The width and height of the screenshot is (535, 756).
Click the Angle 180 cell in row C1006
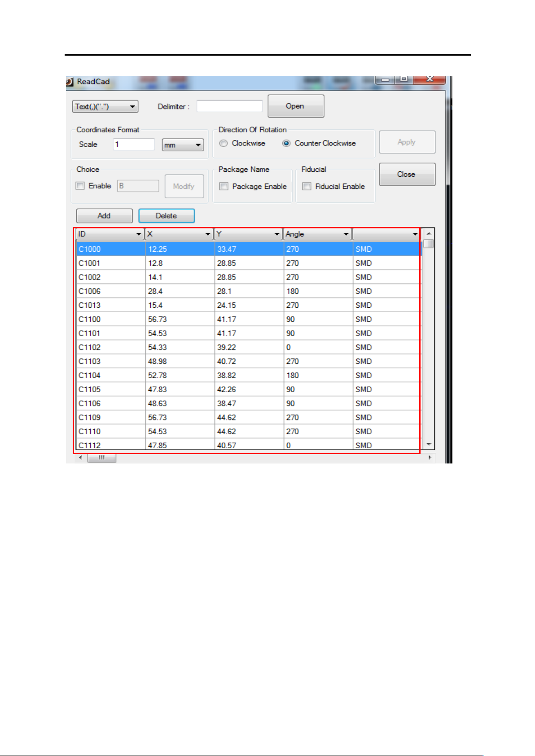[x=319, y=291]
